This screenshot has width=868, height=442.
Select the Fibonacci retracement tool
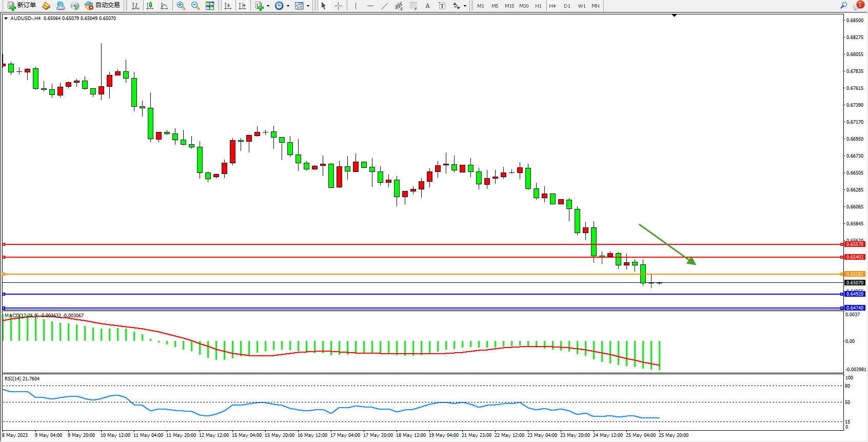click(413, 6)
